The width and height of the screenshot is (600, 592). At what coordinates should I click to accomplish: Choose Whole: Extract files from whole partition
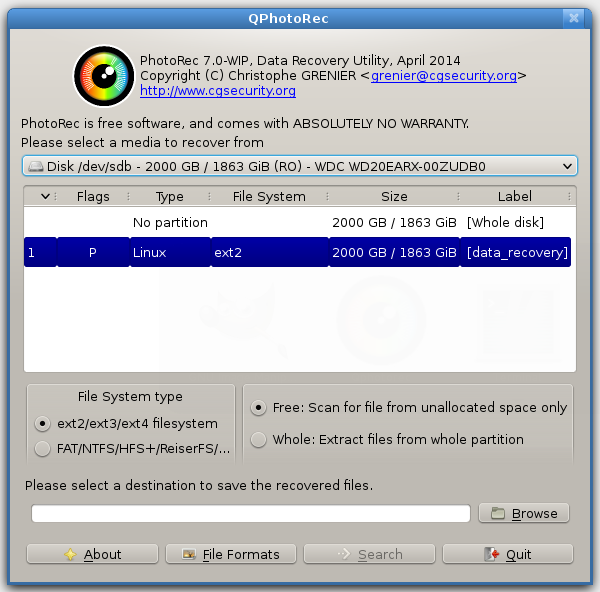tap(259, 439)
